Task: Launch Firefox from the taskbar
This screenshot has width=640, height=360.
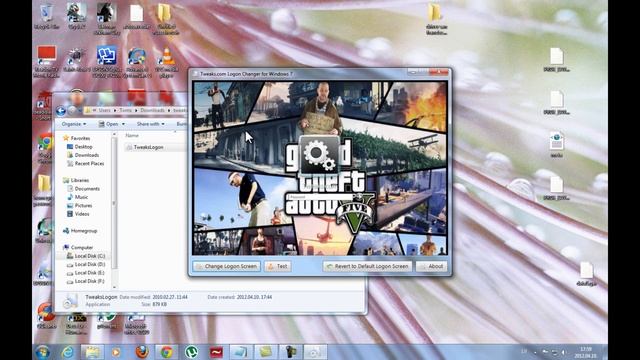Action: (x=142, y=352)
